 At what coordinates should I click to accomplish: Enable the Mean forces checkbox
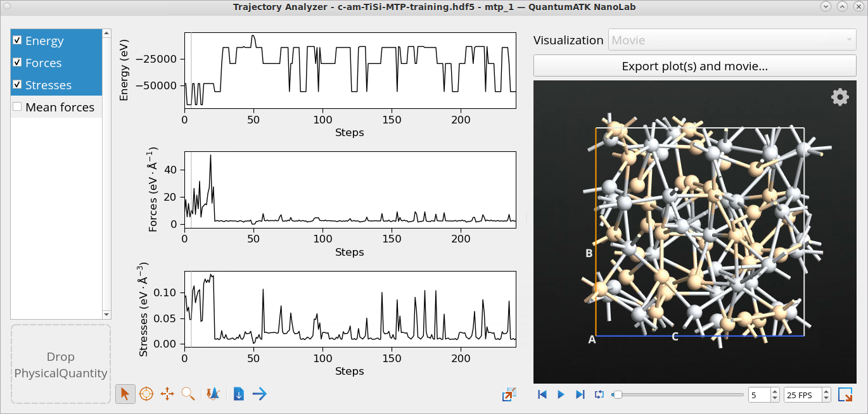17,106
